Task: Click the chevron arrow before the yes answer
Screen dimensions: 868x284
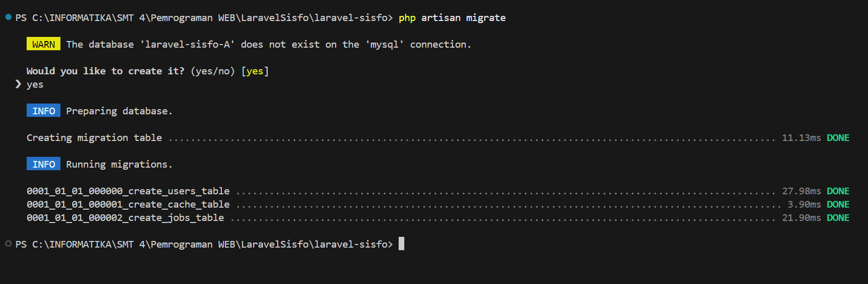Action: (18, 84)
